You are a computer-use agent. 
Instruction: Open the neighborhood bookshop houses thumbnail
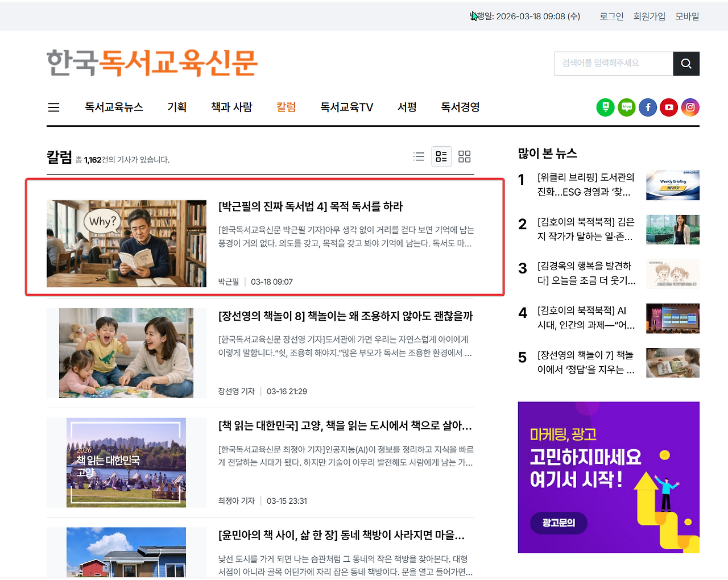pos(126,553)
